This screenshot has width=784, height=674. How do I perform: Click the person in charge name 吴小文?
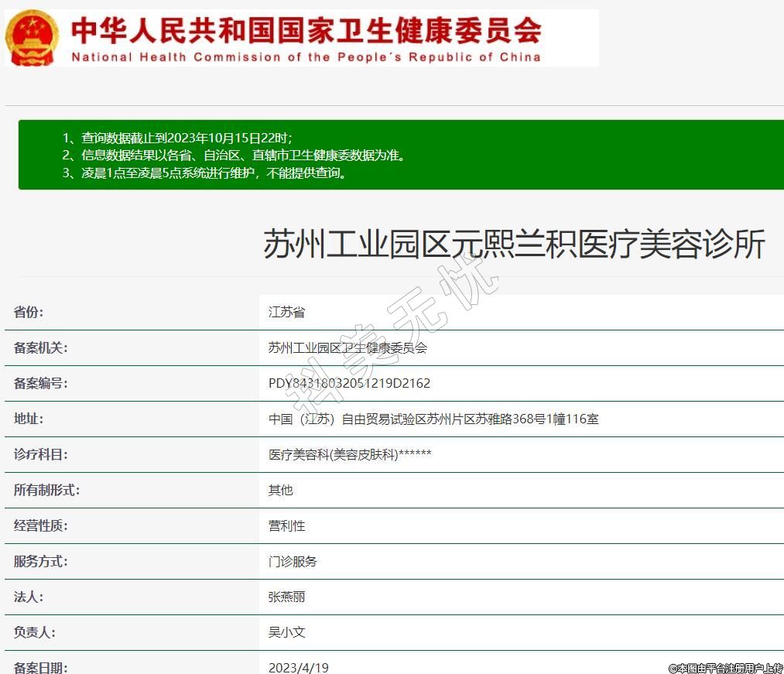coord(286,632)
